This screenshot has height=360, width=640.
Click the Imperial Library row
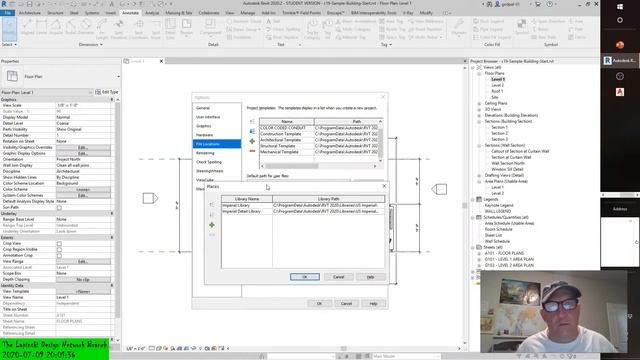pyautogui.click(x=302, y=205)
